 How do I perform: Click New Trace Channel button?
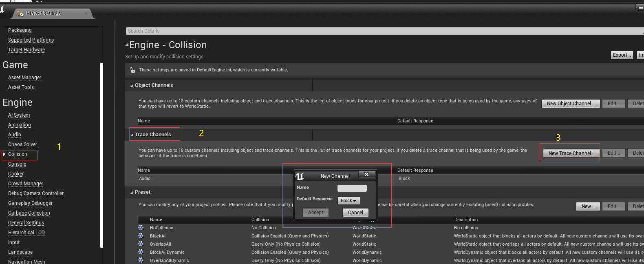[x=571, y=153]
